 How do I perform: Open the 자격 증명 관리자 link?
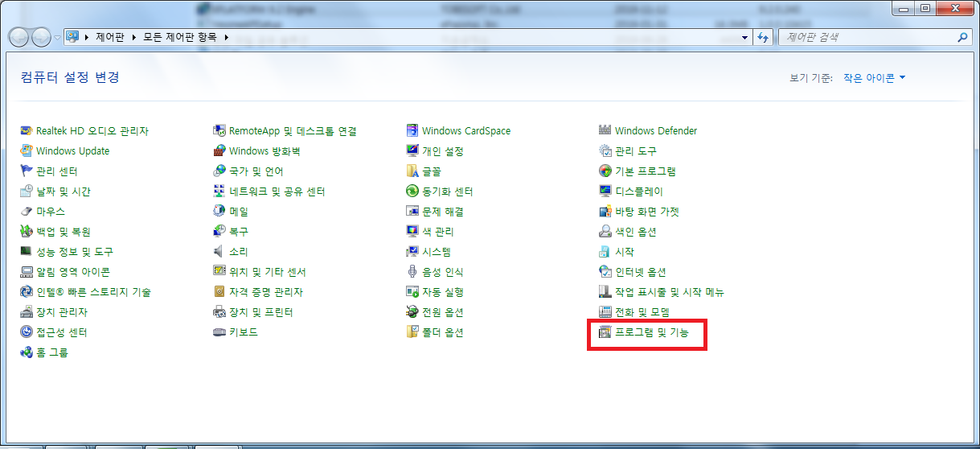click(266, 291)
